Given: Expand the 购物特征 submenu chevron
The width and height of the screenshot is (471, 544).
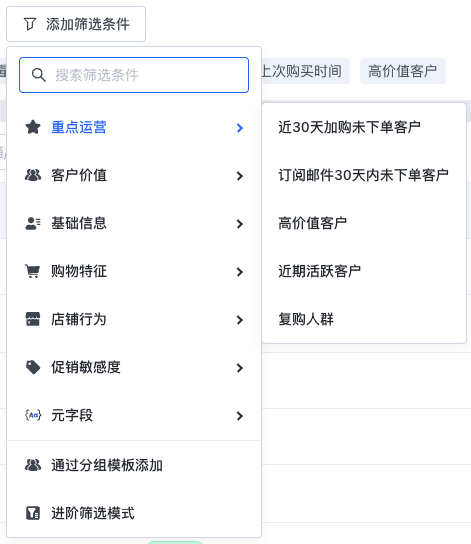Looking at the screenshot, I should (x=240, y=272).
